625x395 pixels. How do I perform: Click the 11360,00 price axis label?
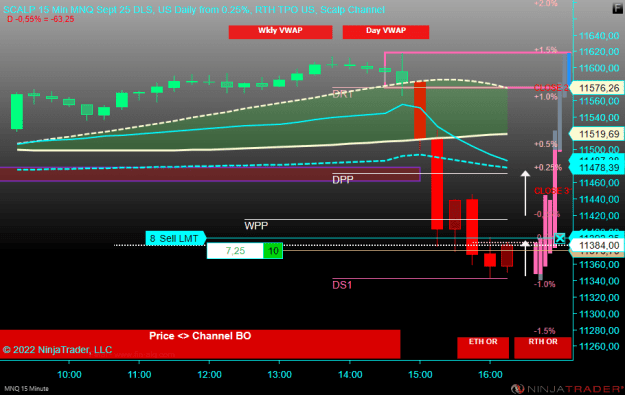[x=599, y=265]
